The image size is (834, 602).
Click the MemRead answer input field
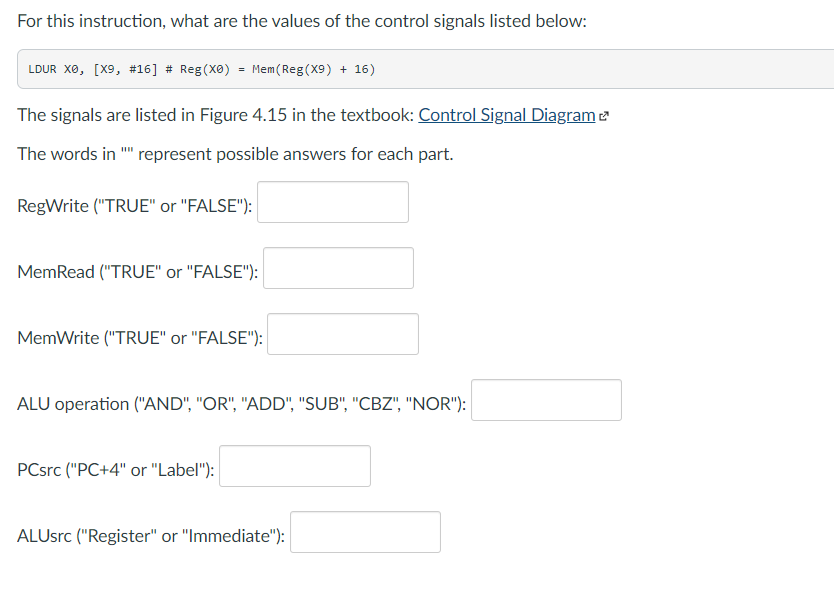[337, 267]
